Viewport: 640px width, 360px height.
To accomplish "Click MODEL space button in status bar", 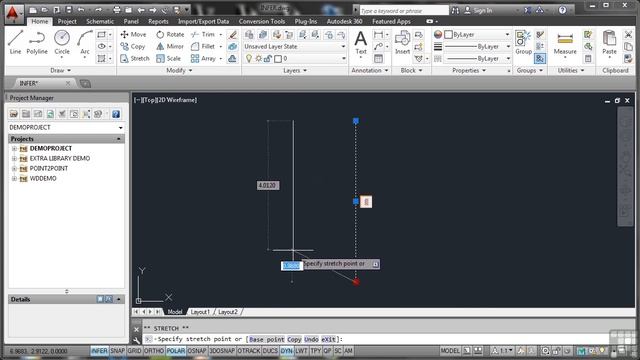I will point(450,351).
